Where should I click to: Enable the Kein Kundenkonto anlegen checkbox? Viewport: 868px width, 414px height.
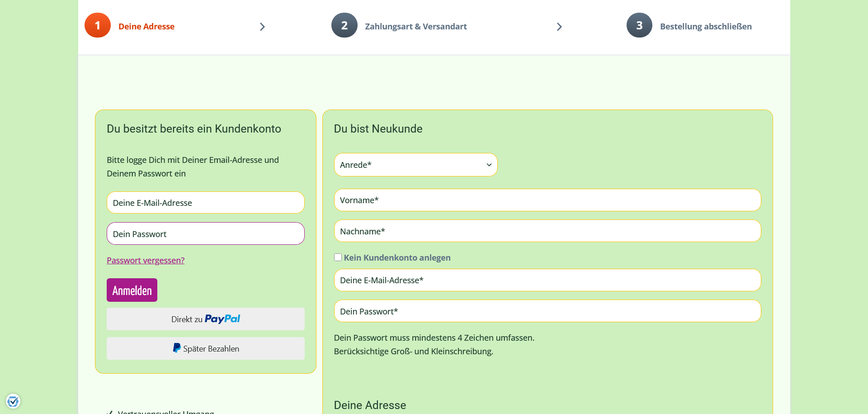tap(338, 257)
